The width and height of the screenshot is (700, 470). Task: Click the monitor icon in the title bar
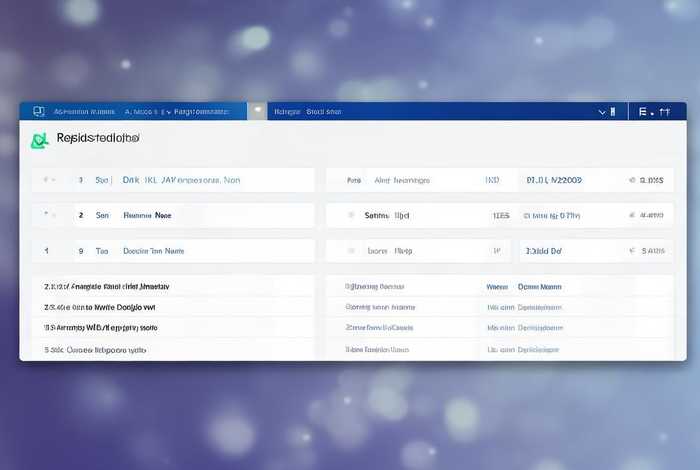click(39, 112)
